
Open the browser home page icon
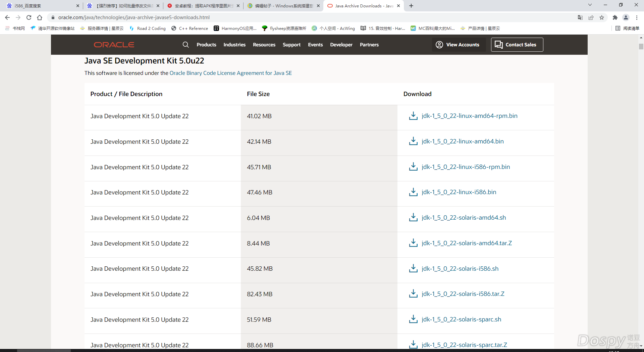point(40,17)
